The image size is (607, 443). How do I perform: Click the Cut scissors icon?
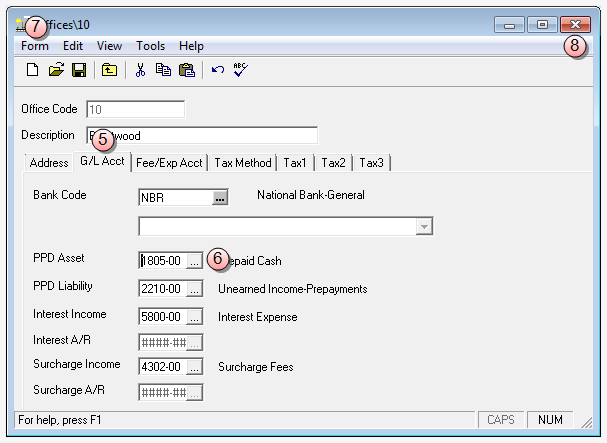[x=140, y=70]
